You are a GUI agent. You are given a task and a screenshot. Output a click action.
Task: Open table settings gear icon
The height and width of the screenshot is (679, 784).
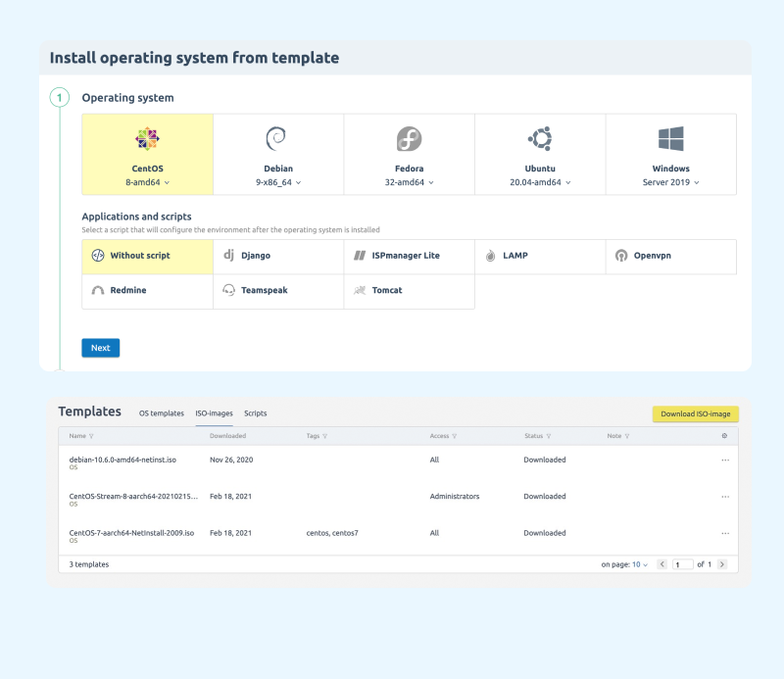click(x=724, y=436)
